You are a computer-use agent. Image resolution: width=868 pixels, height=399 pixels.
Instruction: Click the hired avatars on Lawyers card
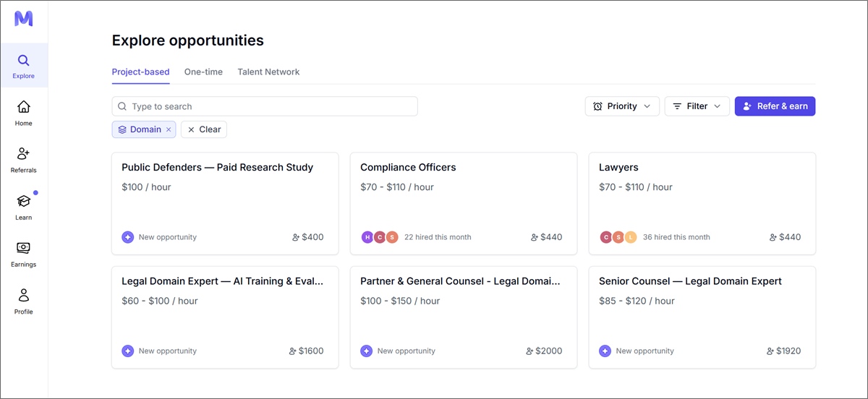[618, 237]
